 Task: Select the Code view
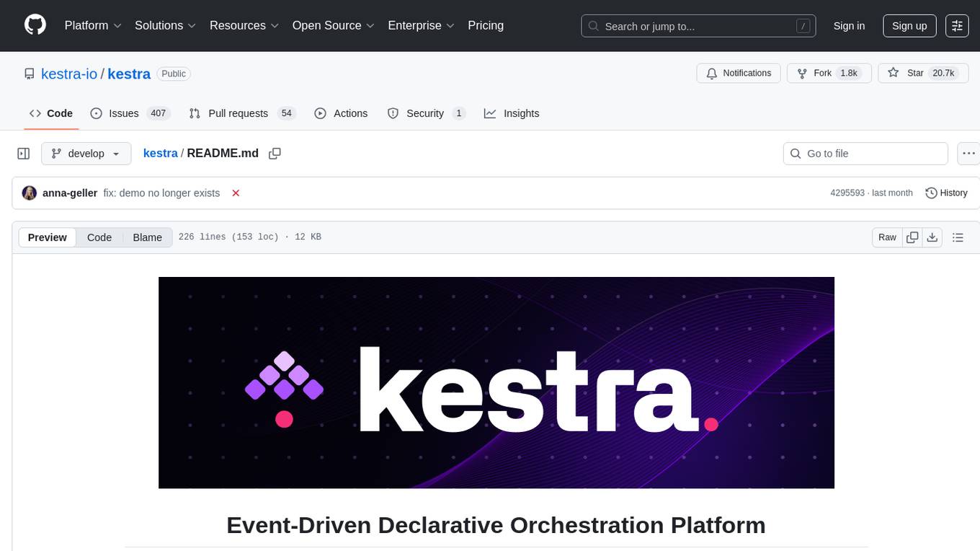[x=99, y=237]
